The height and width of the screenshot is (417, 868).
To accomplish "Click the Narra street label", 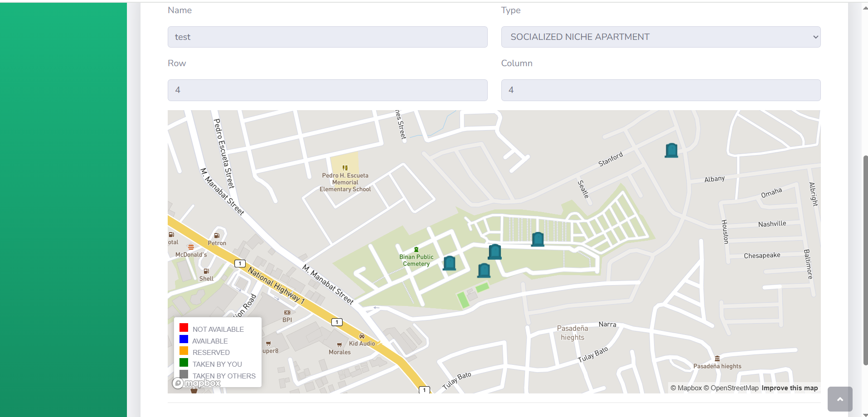I will coord(607,324).
